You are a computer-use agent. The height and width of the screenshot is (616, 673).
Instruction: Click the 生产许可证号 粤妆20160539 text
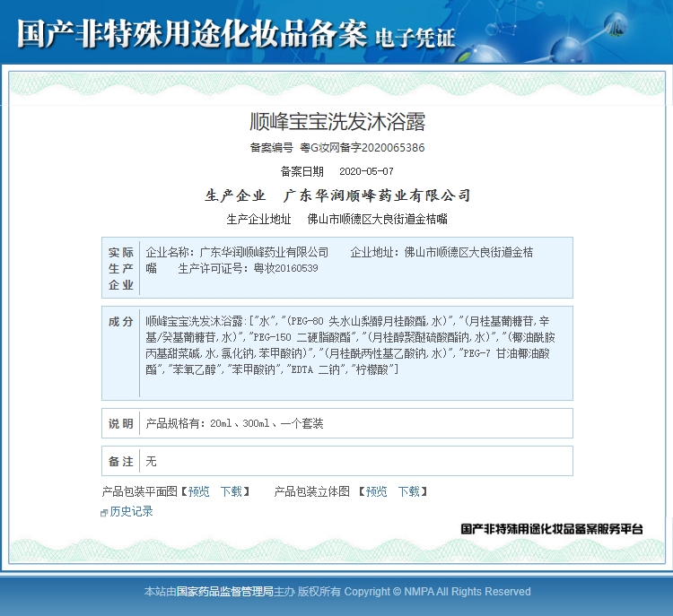click(248, 268)
